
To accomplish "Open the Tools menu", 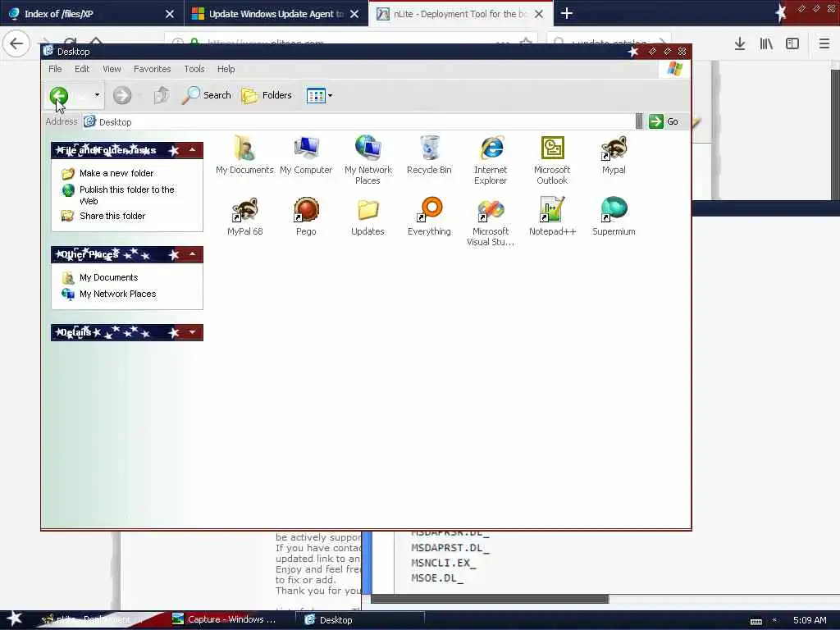I will (194, 69).
